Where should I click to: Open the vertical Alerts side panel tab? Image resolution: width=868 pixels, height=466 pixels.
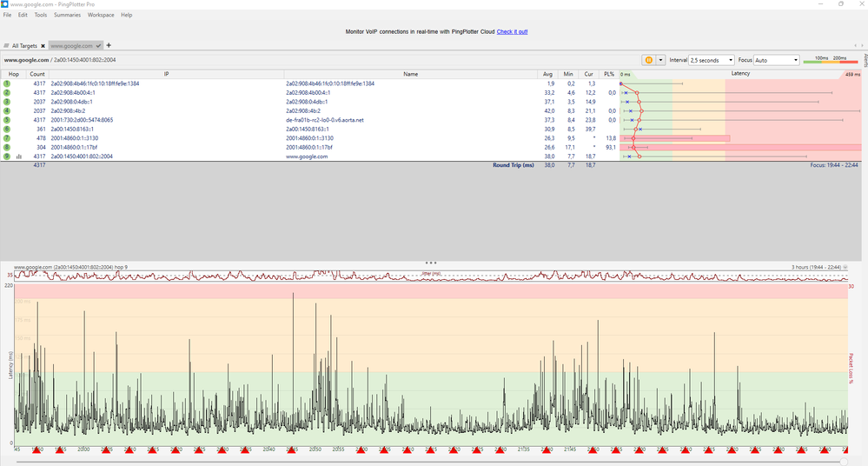coord(865,60)
